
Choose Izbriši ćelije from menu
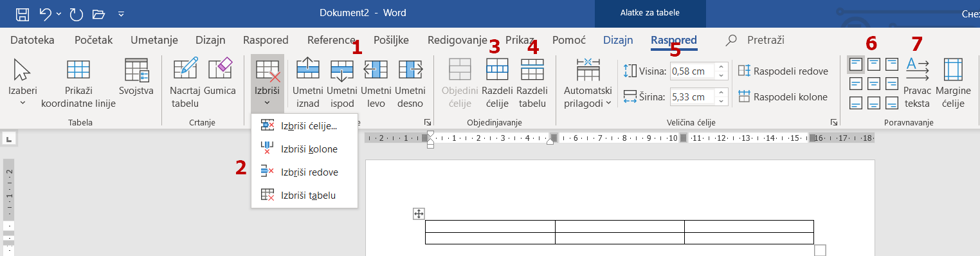point(304,125)
